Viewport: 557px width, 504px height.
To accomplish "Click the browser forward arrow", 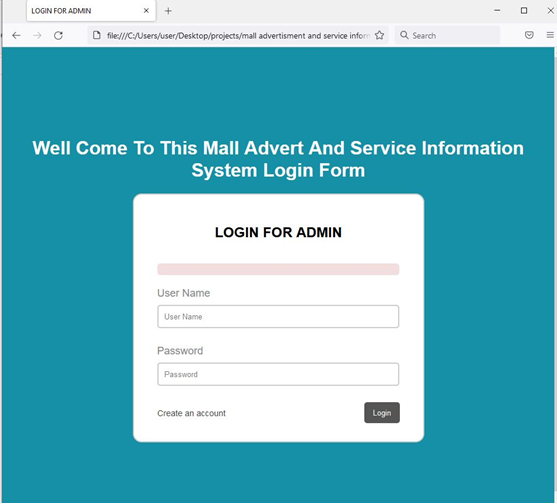I will 37,36.
